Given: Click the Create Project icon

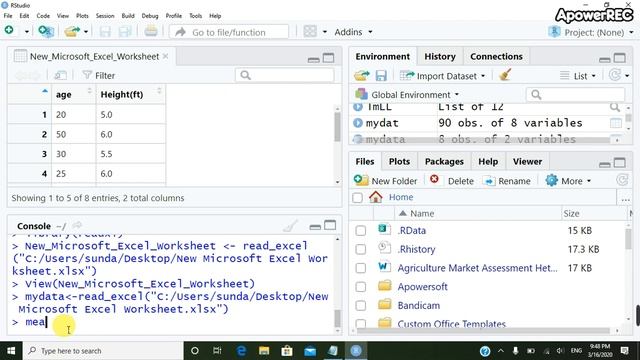Looking at the screenshot, I should 46,31.
